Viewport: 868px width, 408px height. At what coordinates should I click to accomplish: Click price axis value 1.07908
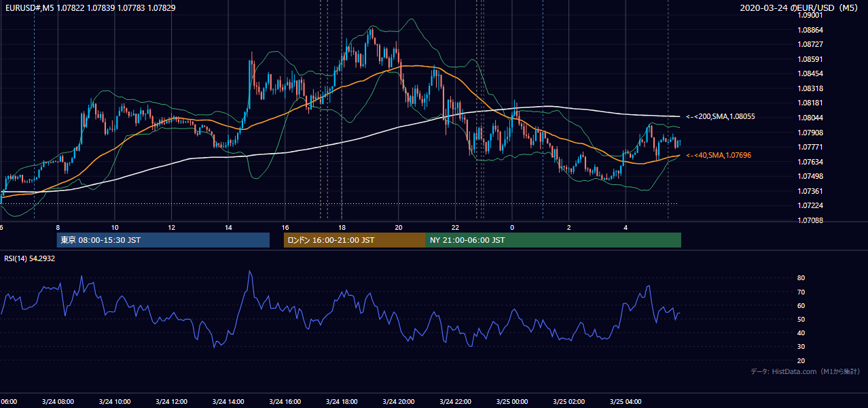pos(812,133)
